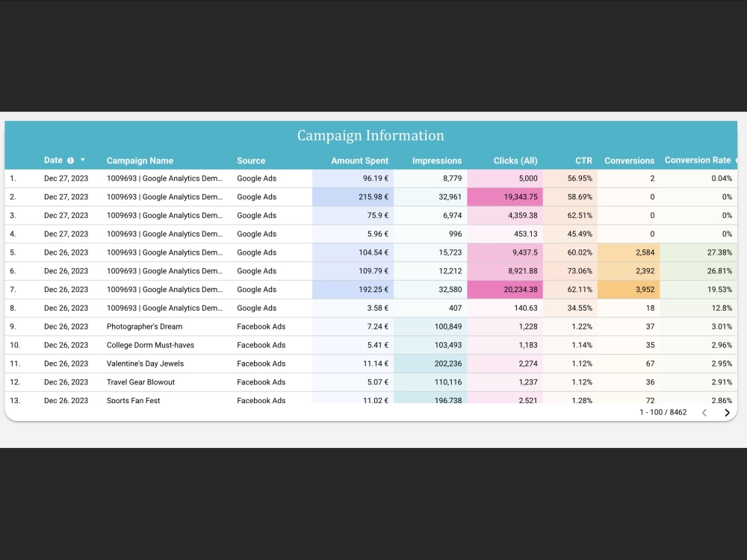
Task: Sort by the Amount Spent column header
Action: tap(360, 160)
